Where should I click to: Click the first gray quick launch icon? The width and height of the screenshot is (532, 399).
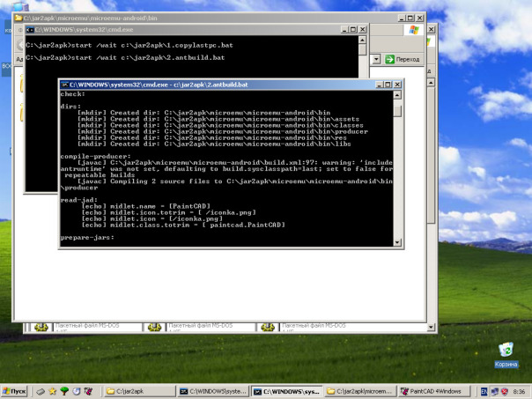(x=41, y=391)
